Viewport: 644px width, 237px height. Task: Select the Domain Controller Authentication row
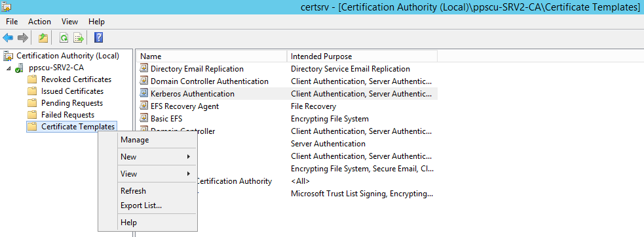[x=287, y=81]
